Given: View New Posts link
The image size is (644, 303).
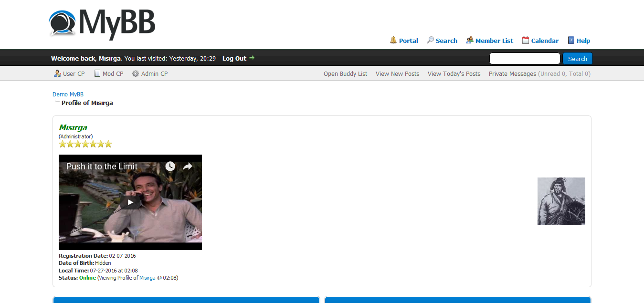Looking at the screenshot, I should 397,73.
